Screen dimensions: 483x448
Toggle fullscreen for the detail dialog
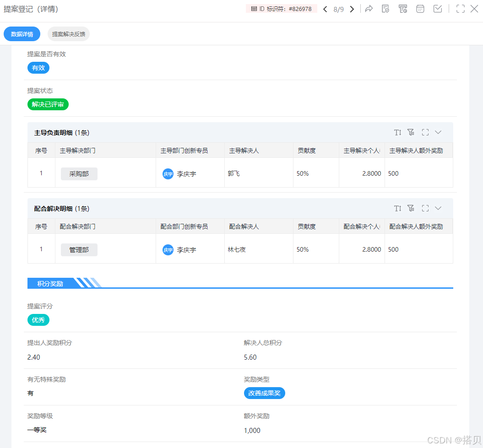461,9
